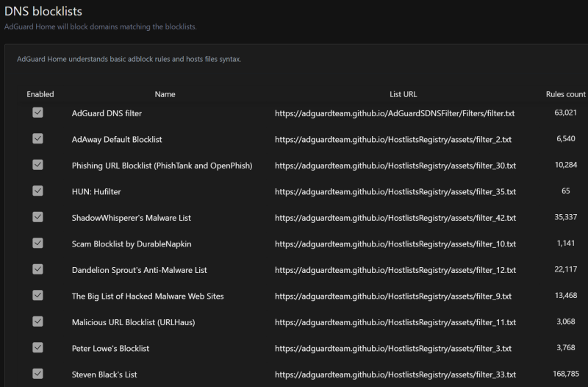Image resolution: width=588 pixels, height=387 pixels.
Task: Click the 10,284 rules count value
Action: 565,165
